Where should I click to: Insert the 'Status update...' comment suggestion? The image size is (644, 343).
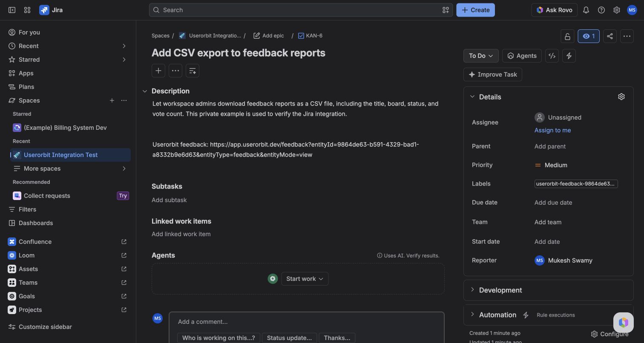(x=289, y=338)
